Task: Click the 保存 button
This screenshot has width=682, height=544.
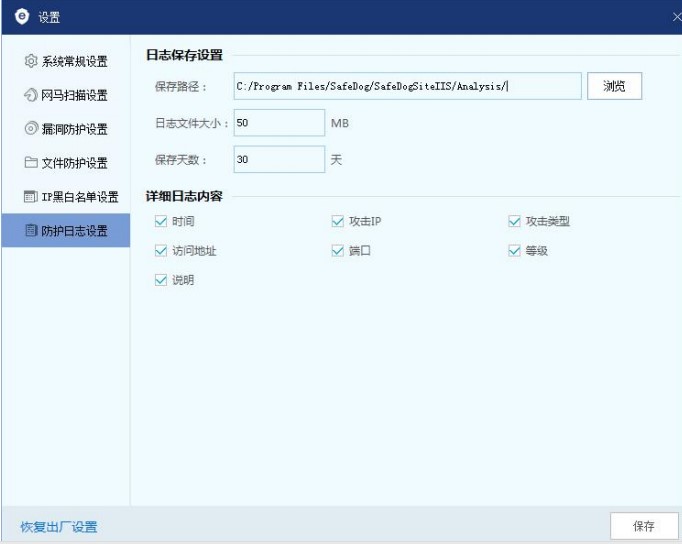Action: pyautogui.click(x=644, y=526)
